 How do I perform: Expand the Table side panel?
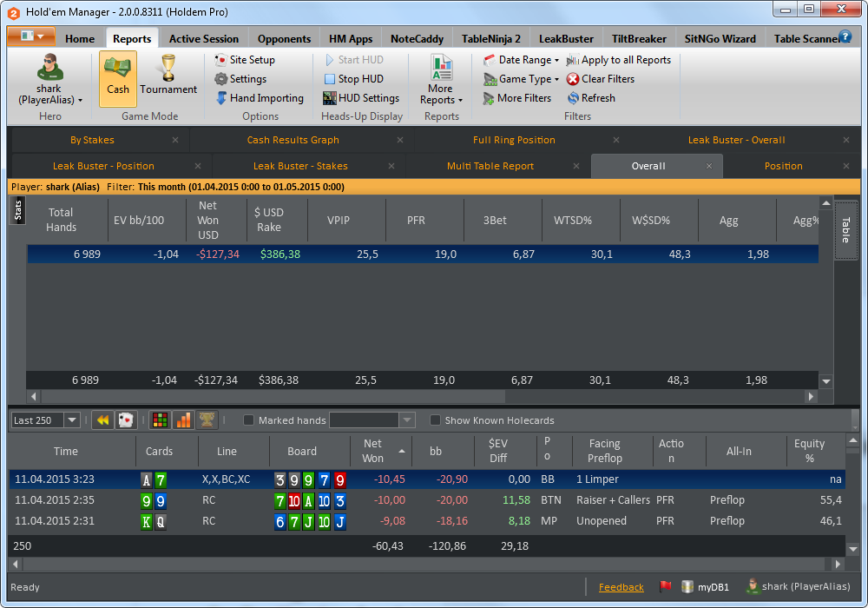click(845, 230)
